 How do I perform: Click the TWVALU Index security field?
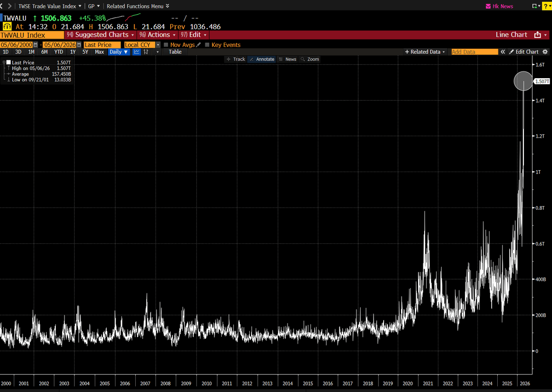tap(32, 35)
